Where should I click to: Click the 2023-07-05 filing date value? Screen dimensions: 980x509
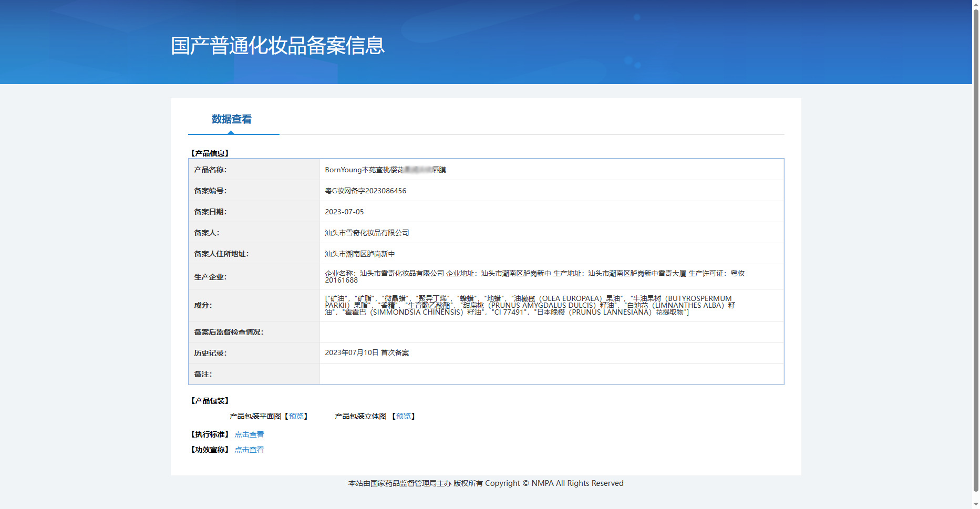pos(344,212)
